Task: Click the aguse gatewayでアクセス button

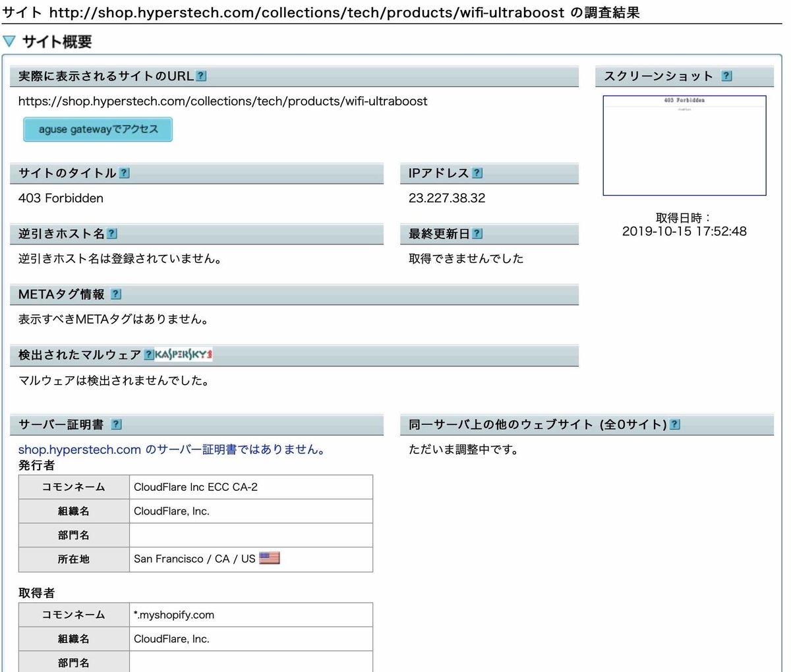Action: 98,129
